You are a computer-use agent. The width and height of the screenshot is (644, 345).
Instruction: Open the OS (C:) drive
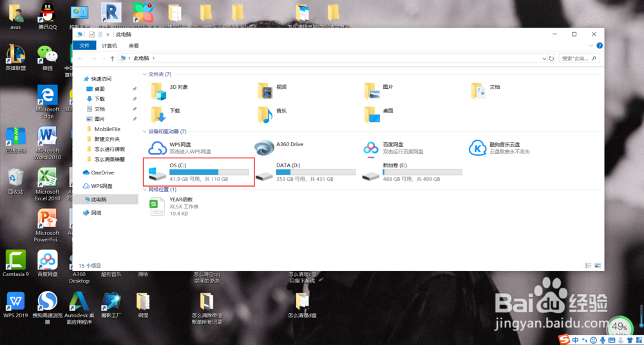point(198,172)
